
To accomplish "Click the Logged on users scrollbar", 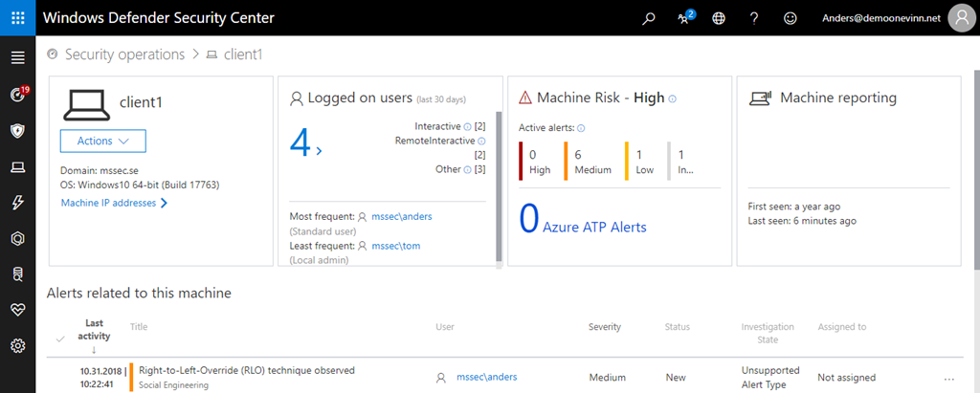I will pyautogui.click(x=499, y=182).
